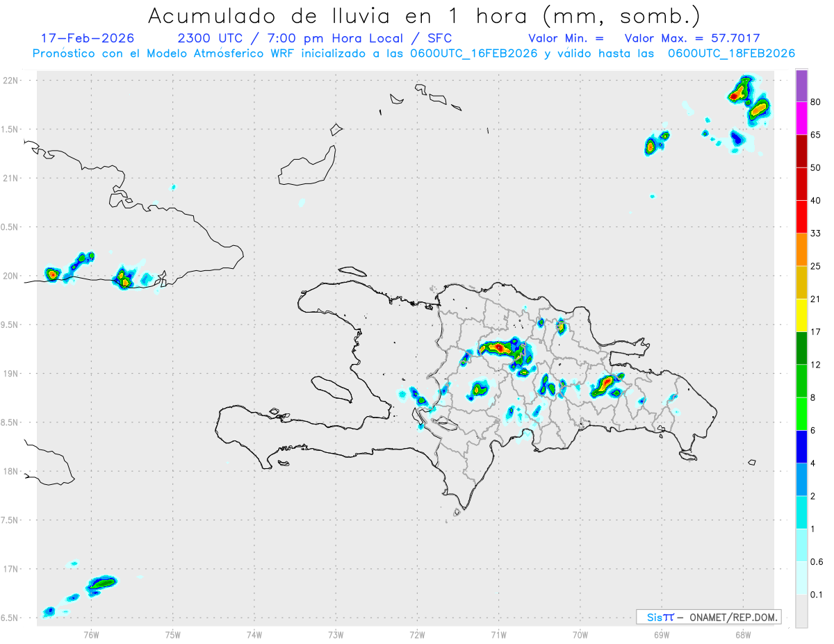Image resolution: width=834 pixels, height=644 pixels.
Task: Click the 'Valor Min. =' label
Action: coord(566,38)
